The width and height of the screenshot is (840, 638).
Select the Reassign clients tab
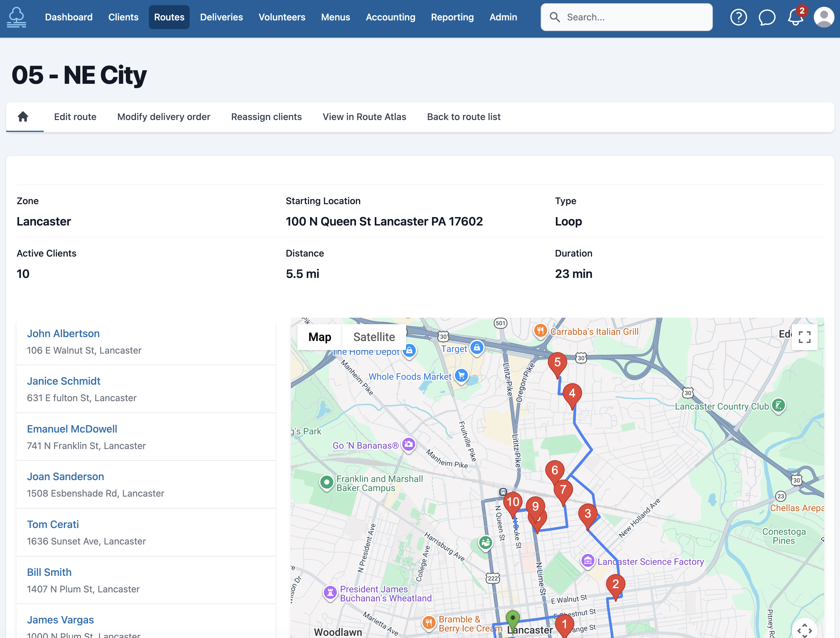266,116
